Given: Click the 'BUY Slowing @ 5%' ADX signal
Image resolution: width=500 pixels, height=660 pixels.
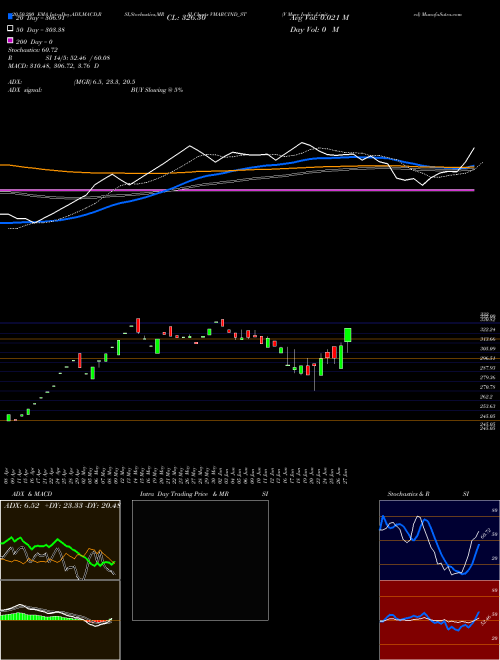Looking at the screenshot, I should pos(157,90).
